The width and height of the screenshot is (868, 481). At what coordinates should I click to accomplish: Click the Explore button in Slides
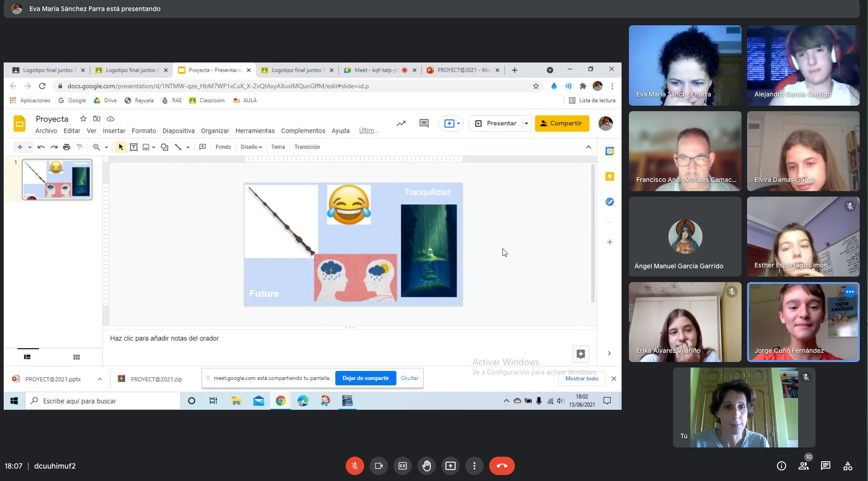pyautogui.click(x=581, y=354)
